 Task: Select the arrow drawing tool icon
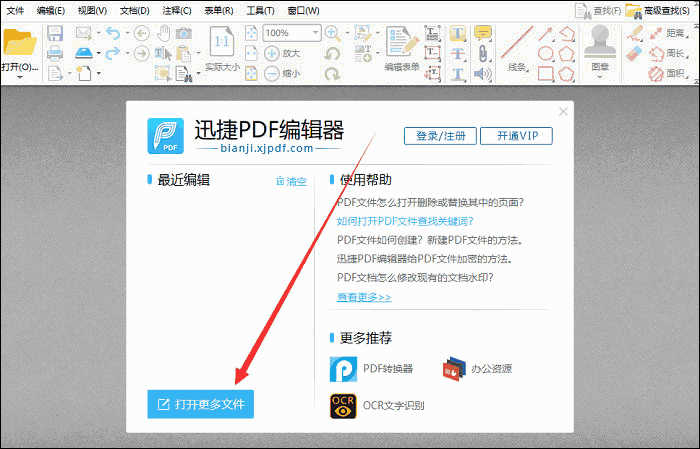[x=545, y=33]
